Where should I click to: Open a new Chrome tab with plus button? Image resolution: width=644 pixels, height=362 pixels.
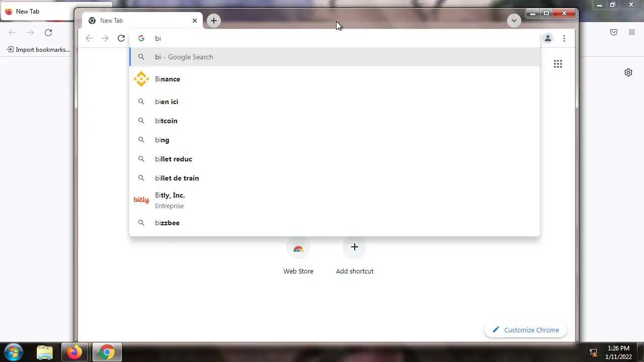click(x=214, y=21)
